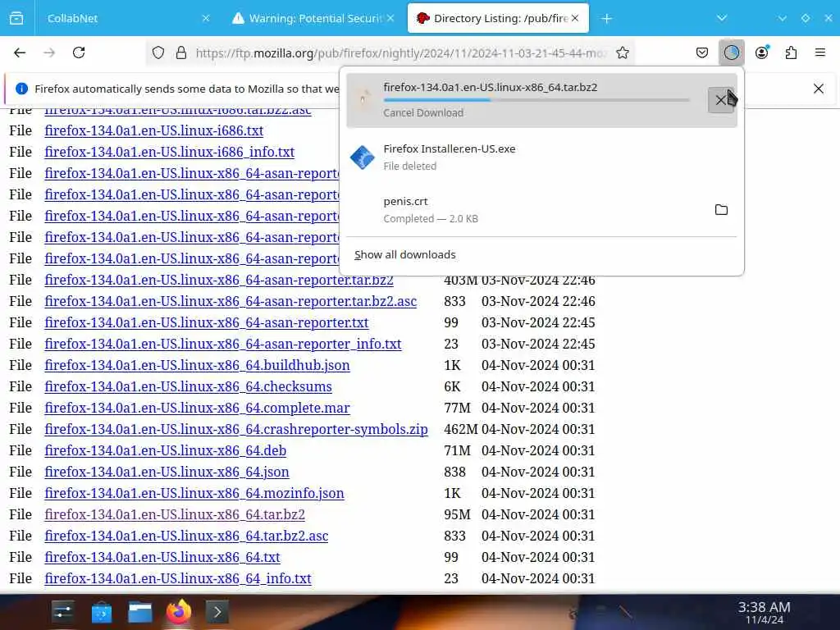Open linux-x86_64.tar.bz2.asc link
This screenshot has height=630, width=840.
click(x=186, y=536)
